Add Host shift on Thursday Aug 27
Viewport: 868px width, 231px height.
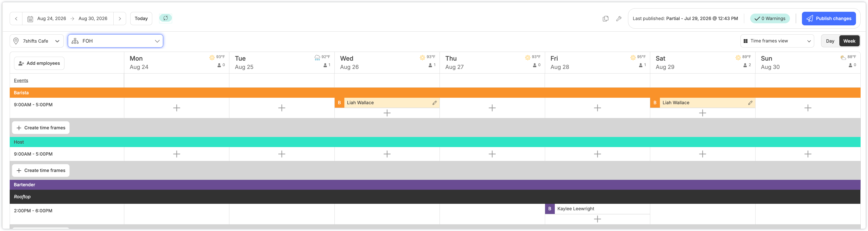tap(492, 154)
